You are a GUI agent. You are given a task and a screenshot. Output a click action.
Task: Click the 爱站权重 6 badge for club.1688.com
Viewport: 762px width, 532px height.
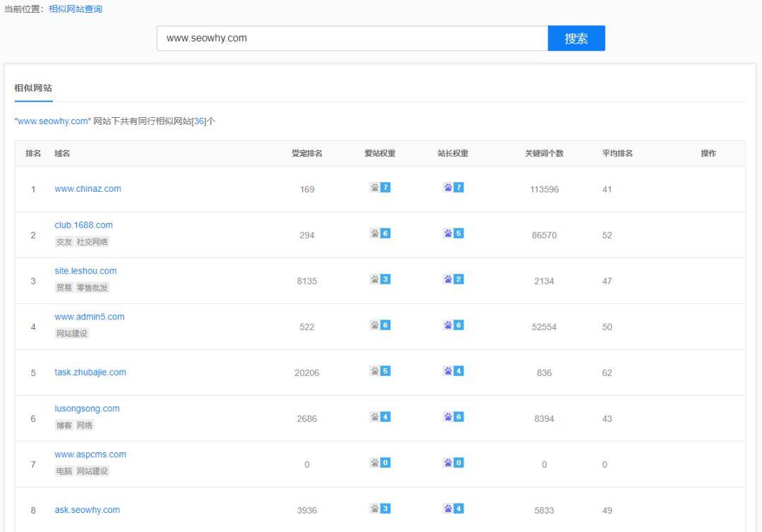(x=380, y=234)
